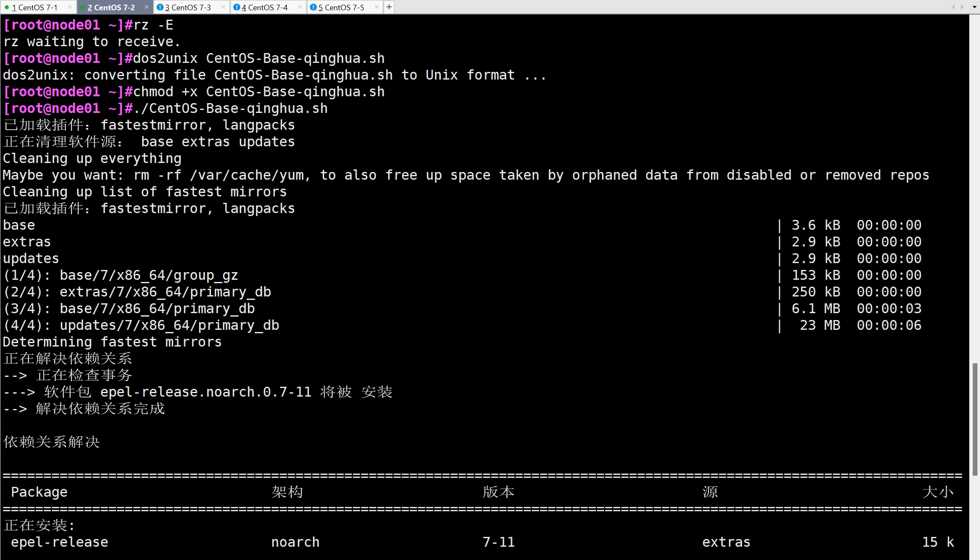The width and height of the screenshot is (980, 560).
Task: Click the vertical scrollbar thumb
Action: 975,418
